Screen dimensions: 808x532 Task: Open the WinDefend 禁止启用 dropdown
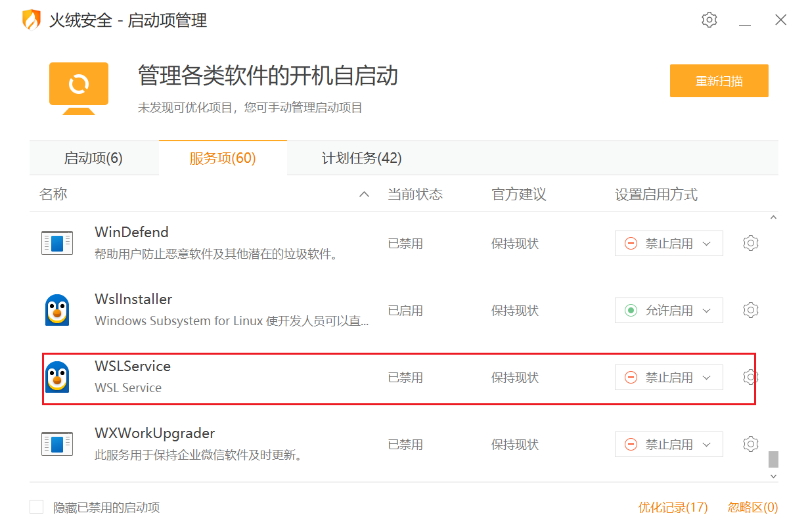click(669, 243)
